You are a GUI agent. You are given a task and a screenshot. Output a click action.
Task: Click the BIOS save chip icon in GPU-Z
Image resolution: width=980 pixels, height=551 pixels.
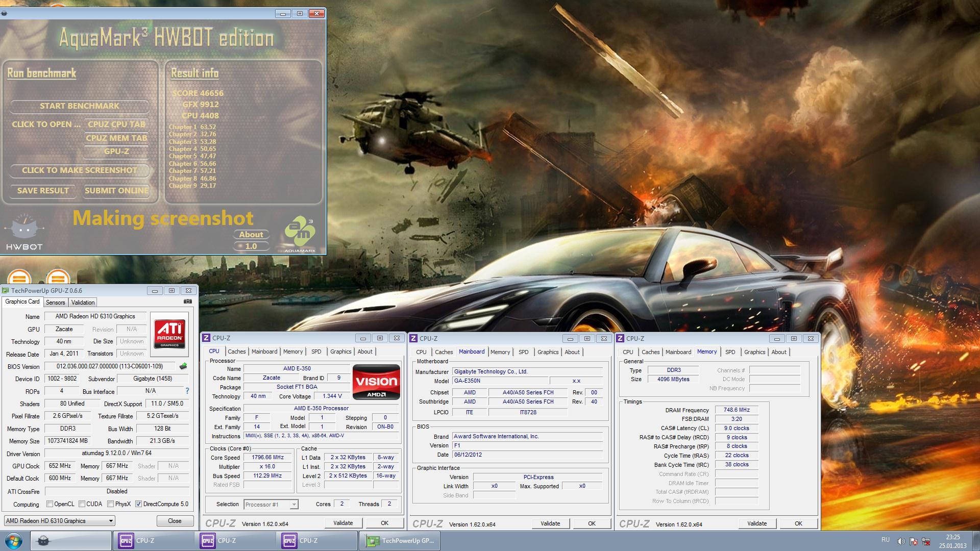[x=183, y=366]
